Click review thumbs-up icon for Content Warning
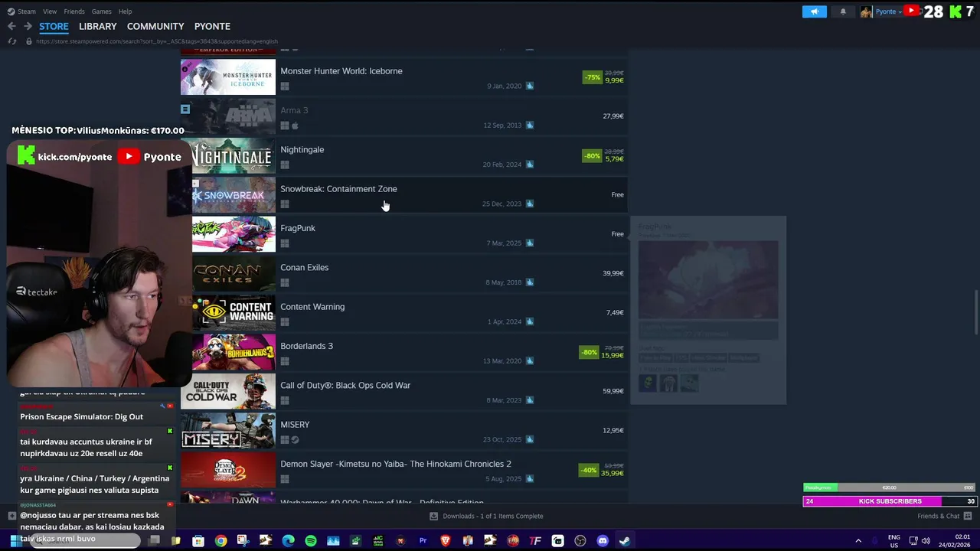Image resolution: width=980 pixels, height=551 pixels. [529, 322]
